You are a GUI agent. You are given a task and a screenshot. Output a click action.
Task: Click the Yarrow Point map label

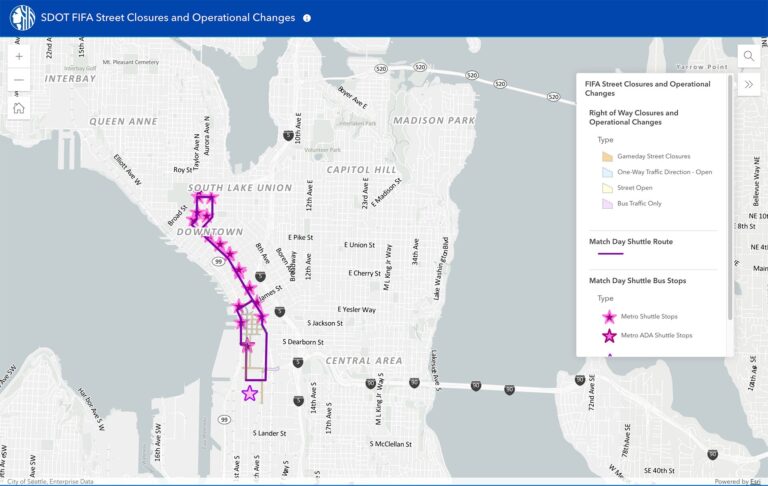pos(702,67)
